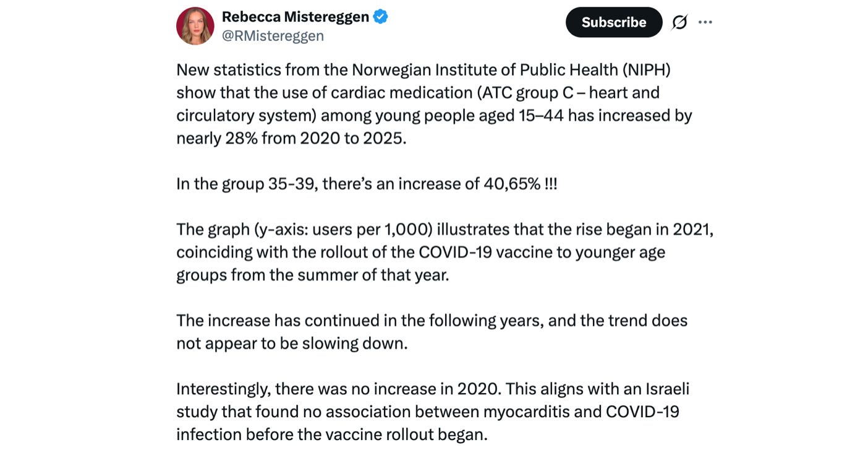Click the paragraph beginning 'New statistics from'
Image resolution: width=868 pixels, height=453 pixels.
click(434, 104)
